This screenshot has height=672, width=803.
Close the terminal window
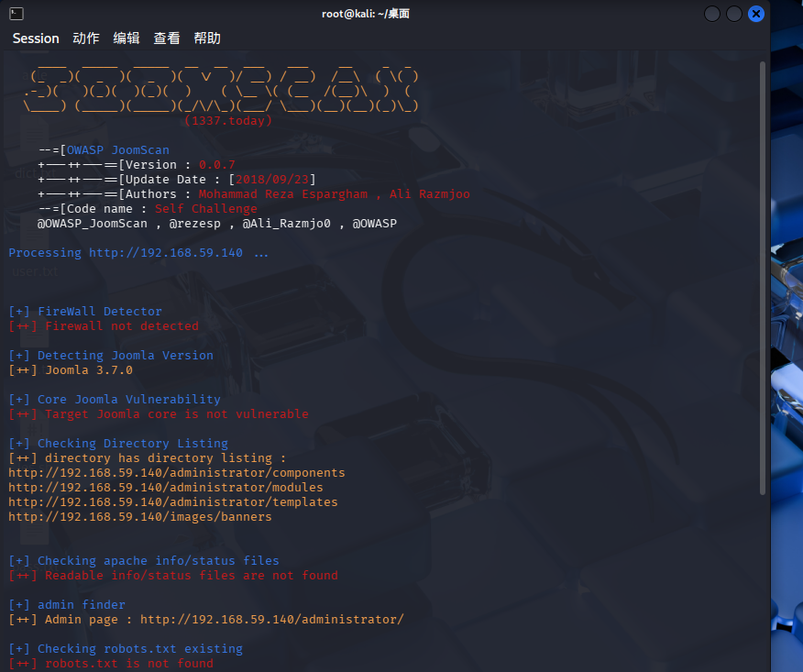coord(756,14)
